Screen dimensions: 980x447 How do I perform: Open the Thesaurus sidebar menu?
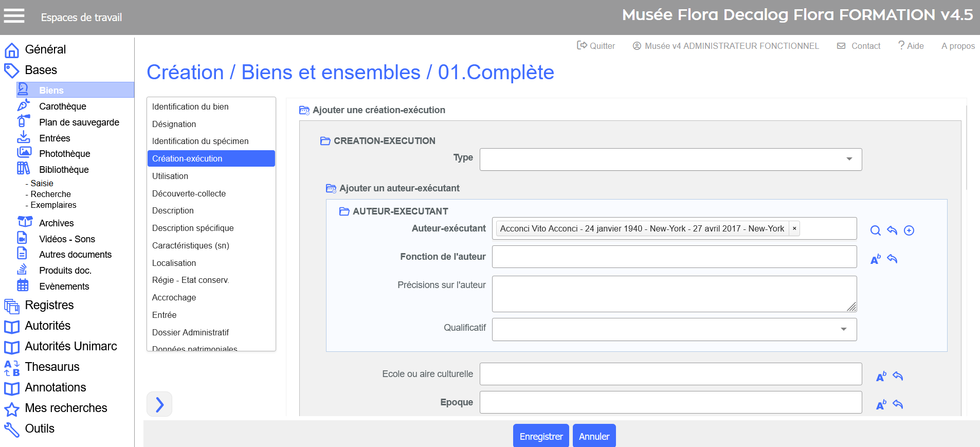(52, 367)
